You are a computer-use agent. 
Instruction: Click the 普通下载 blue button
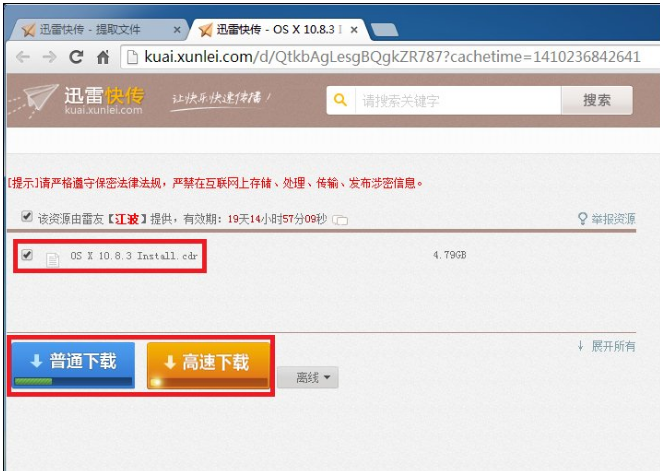pos(73,365)
